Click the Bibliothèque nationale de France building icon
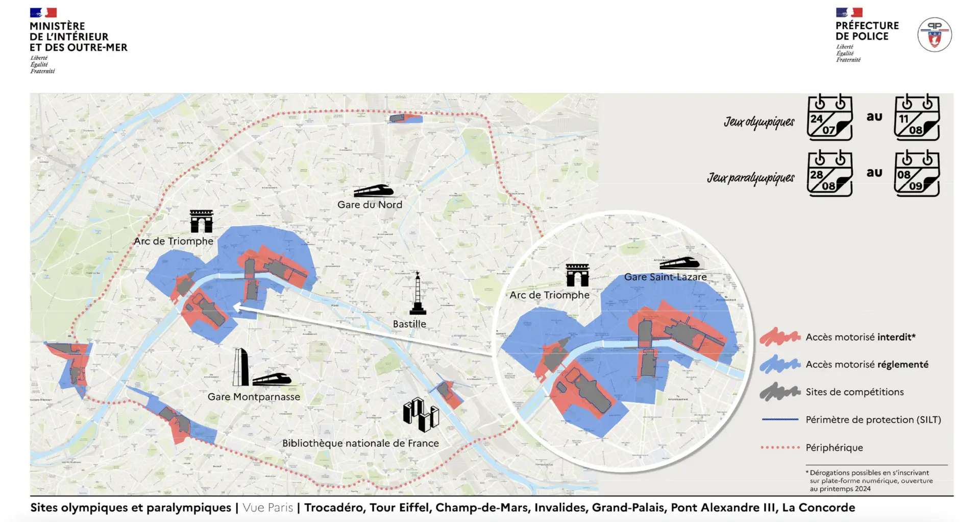980x522 pixels. (421, 414)
